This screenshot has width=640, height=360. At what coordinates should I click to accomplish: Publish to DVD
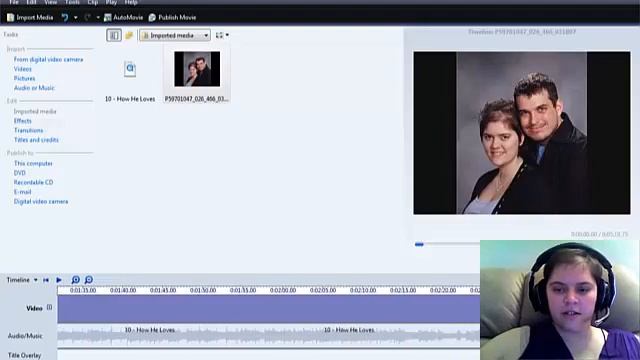click(20, 173)
